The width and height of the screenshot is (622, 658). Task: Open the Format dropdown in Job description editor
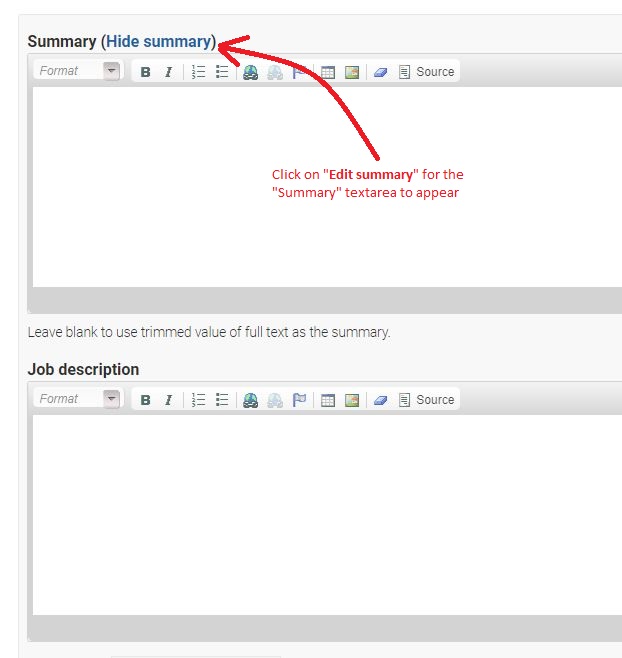[x=77, y=399]
